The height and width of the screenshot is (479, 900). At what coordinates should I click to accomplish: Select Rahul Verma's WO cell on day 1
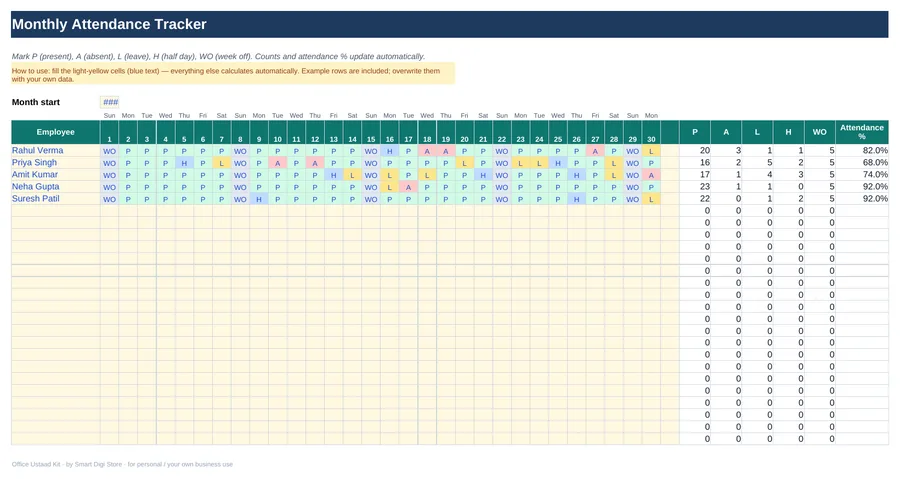point(110,151)
